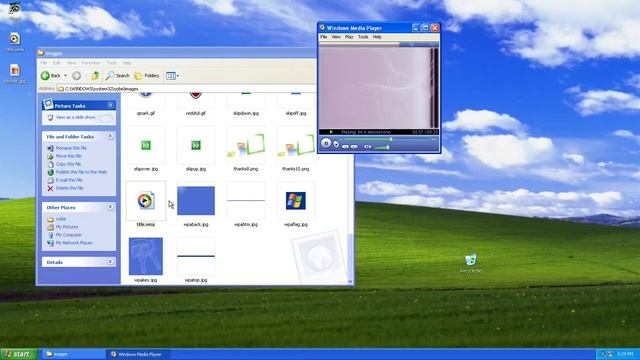Select the redshd.gif file label
Image resolution: width=640 pixels, height=360 pixels.
pyautogui.click(x=196, y=113)
